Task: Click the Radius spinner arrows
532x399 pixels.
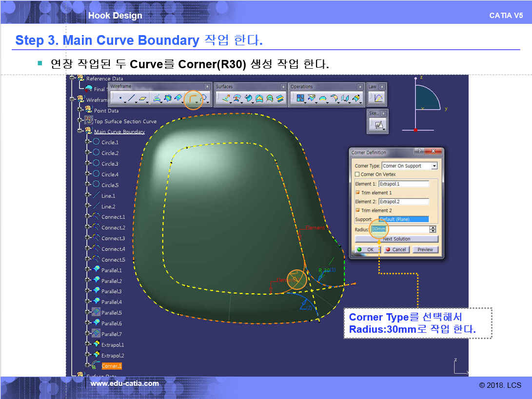Action: [x=433, y=229]
